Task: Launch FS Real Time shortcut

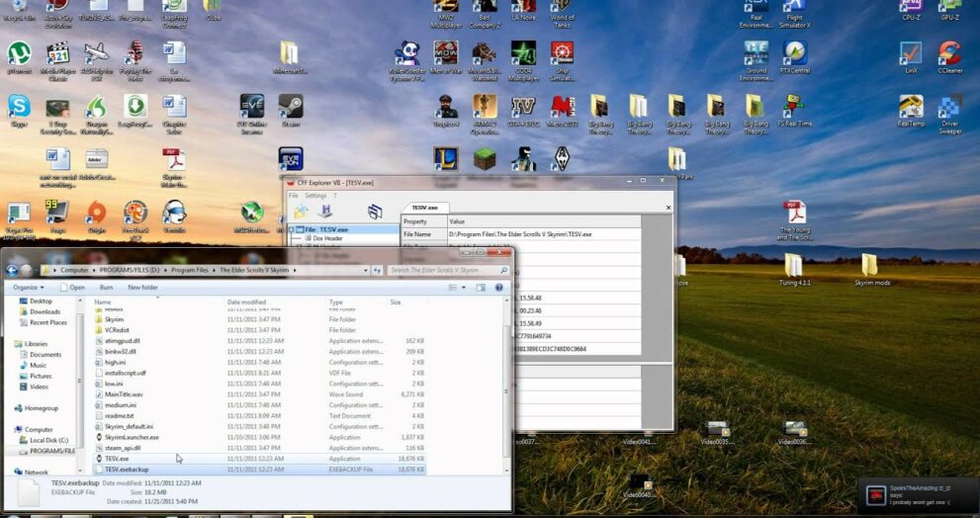Action: 795,106
